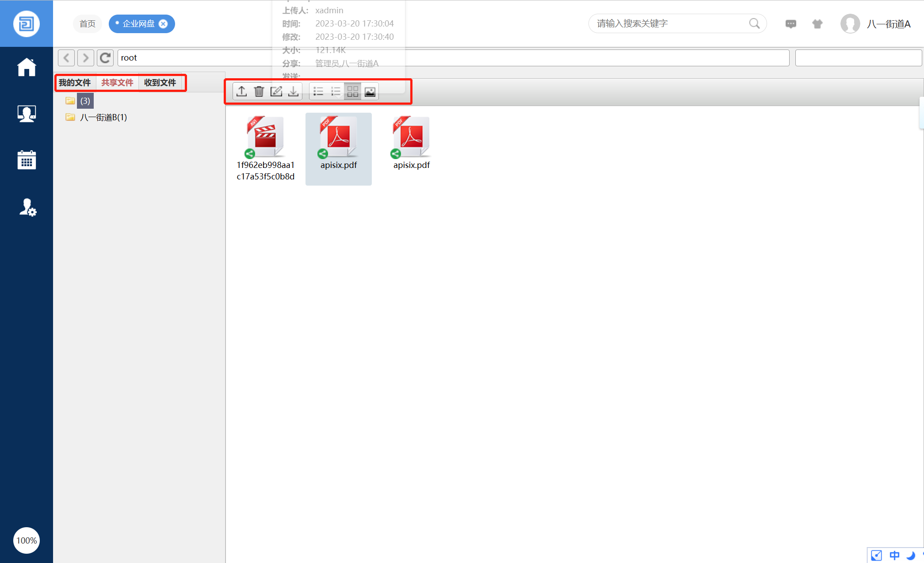Click the search keyword input field
Screen dimensions: 924x563
point(670,23)
